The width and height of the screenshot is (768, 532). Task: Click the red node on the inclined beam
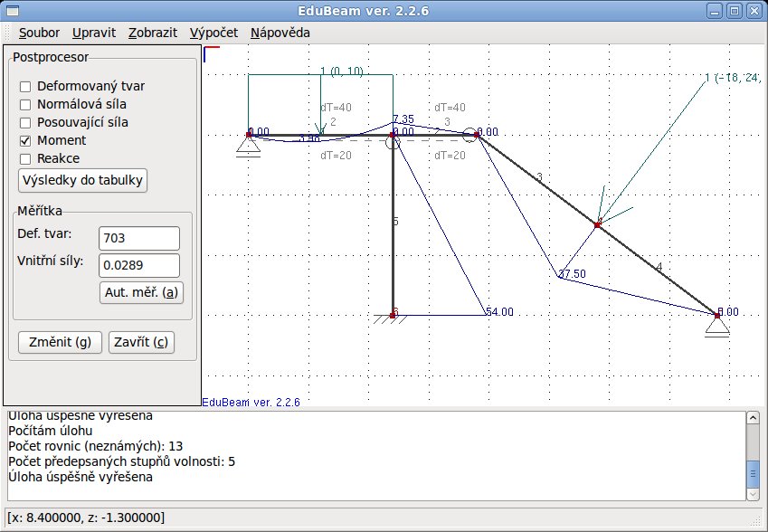click(x=597, y=224)
